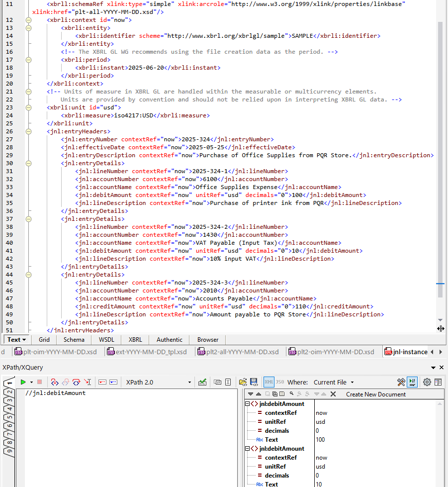This screenshot has height=487, width=448.
Task: Click the panel layout toggle icon
Action: coord(438,382)
